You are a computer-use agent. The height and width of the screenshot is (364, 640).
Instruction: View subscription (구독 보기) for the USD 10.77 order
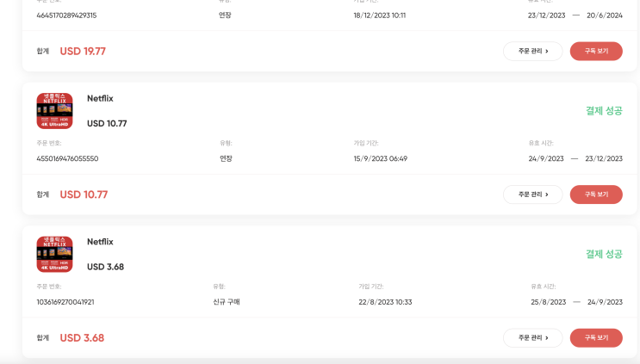click(x=596, y=194)
